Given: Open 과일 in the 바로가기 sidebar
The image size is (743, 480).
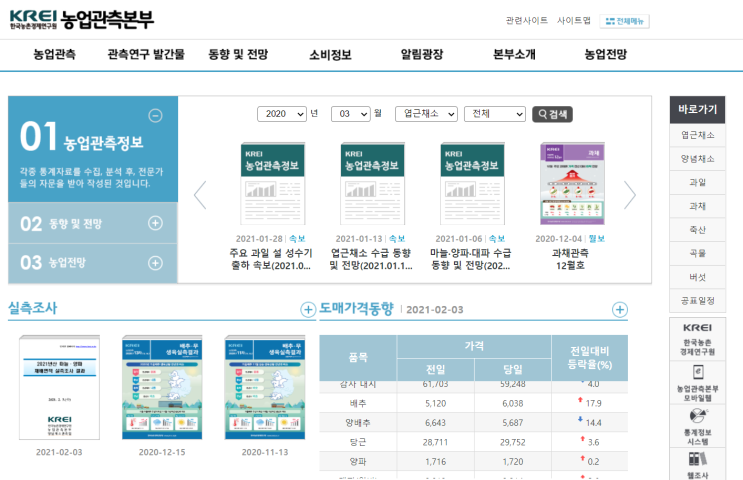Looking at the screenshot, I should coord(698,182).
